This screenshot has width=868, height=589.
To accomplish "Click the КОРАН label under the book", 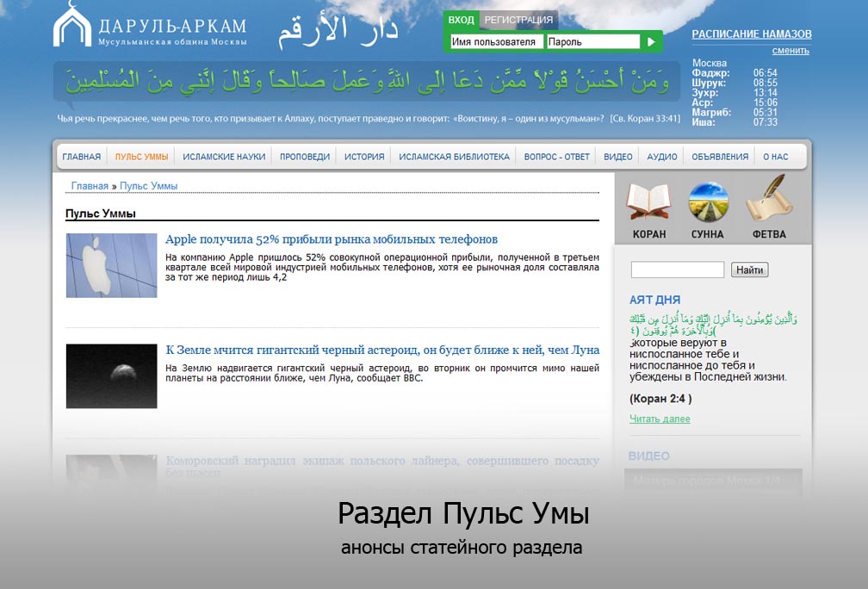I will point(649,234).
